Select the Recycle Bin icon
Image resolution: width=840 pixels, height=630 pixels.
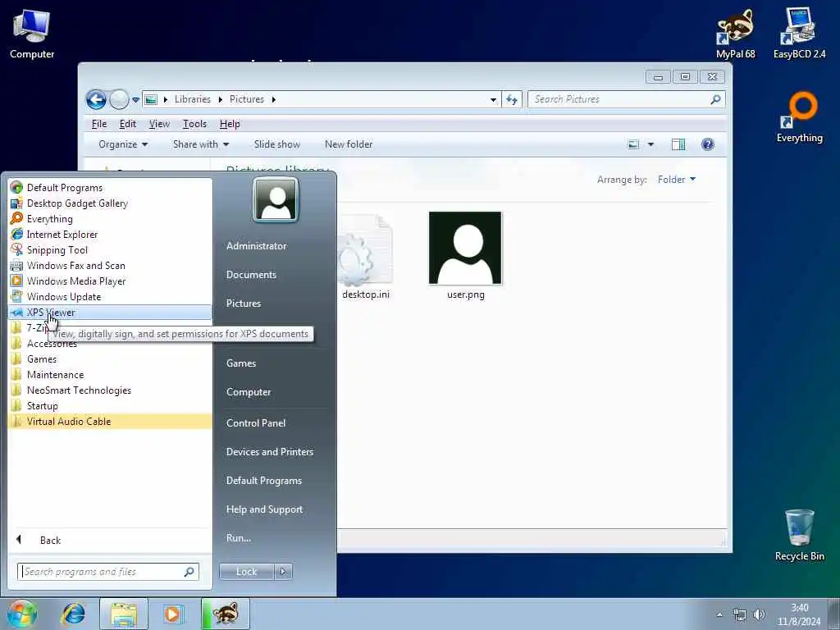point(799,535)
